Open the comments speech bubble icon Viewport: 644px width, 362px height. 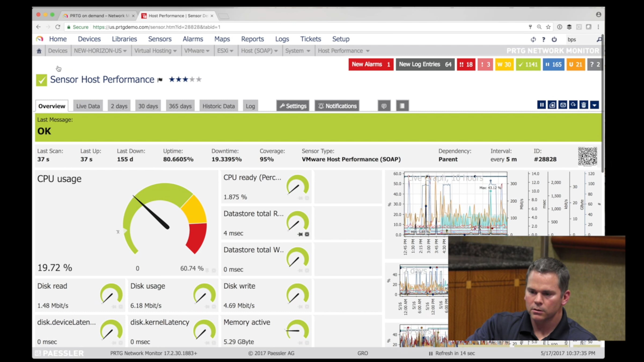tap(384, 106)
